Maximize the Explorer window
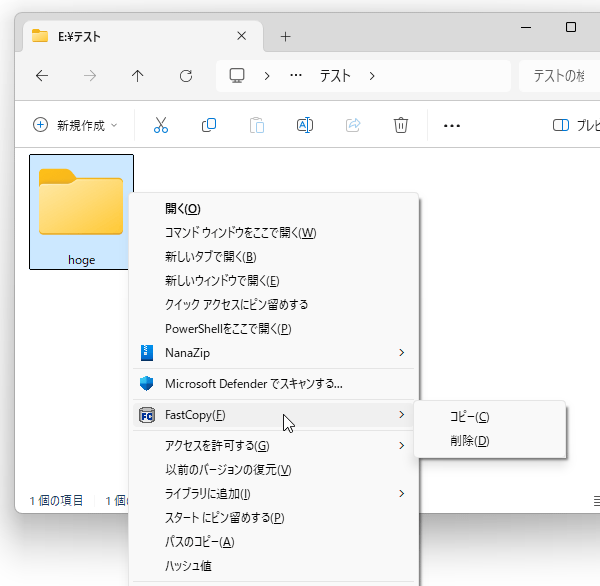 pyautogui.click(x=571, y=27)
